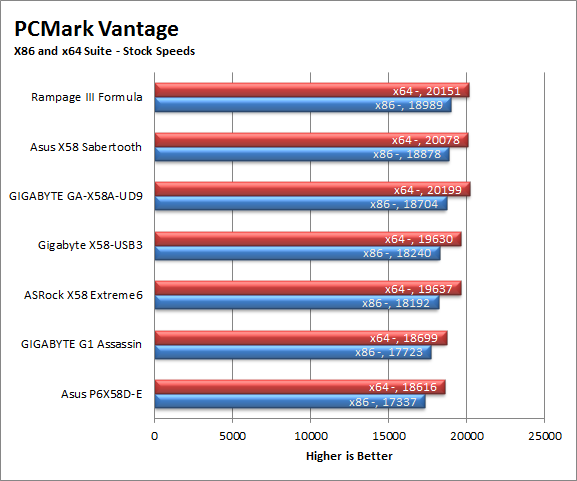
Task: Click the red bar labeled x64 18616
Action: (300, 387)
